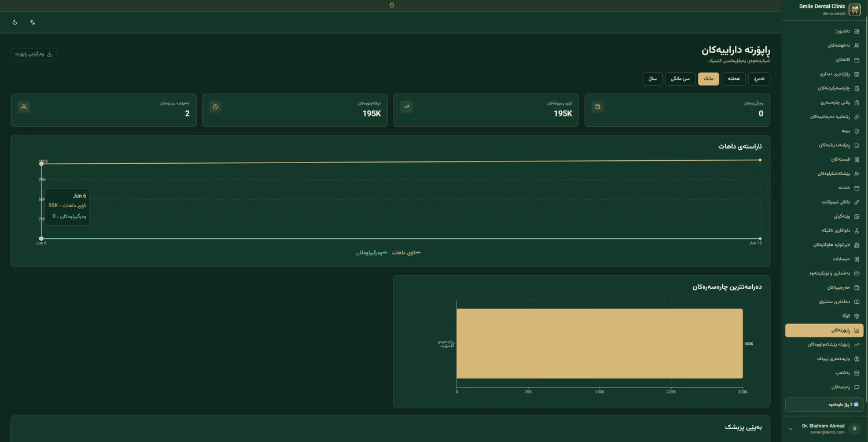The image size is (868, 442).
Task: Open پەیامەکان messages sidebar item
Action: (824, 387)
